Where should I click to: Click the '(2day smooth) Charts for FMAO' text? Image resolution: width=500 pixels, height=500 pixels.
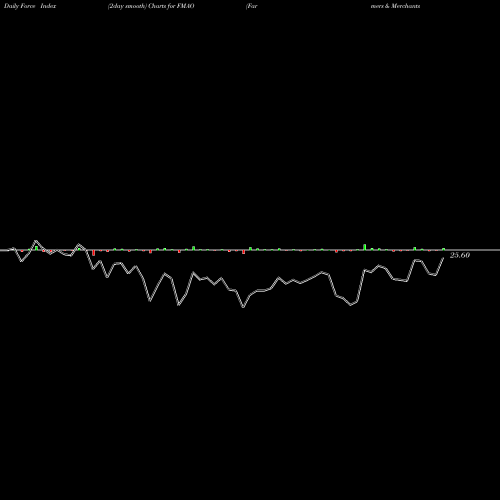[151, 6]
